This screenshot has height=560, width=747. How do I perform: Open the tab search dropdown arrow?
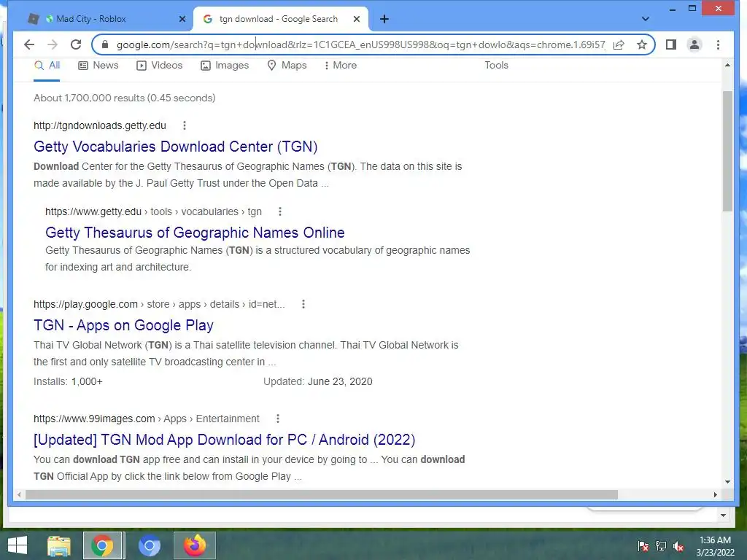click(x=645, y=19)
